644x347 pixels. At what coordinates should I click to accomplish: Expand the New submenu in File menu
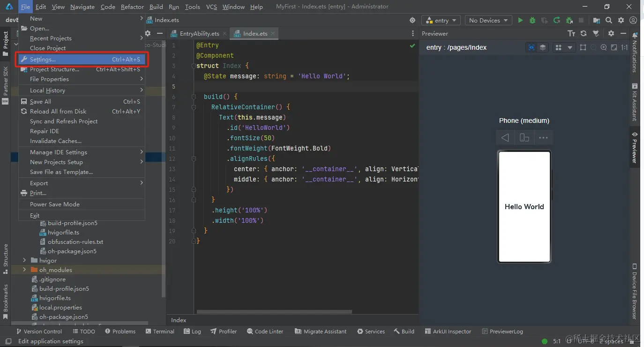[x=82, y=19]
